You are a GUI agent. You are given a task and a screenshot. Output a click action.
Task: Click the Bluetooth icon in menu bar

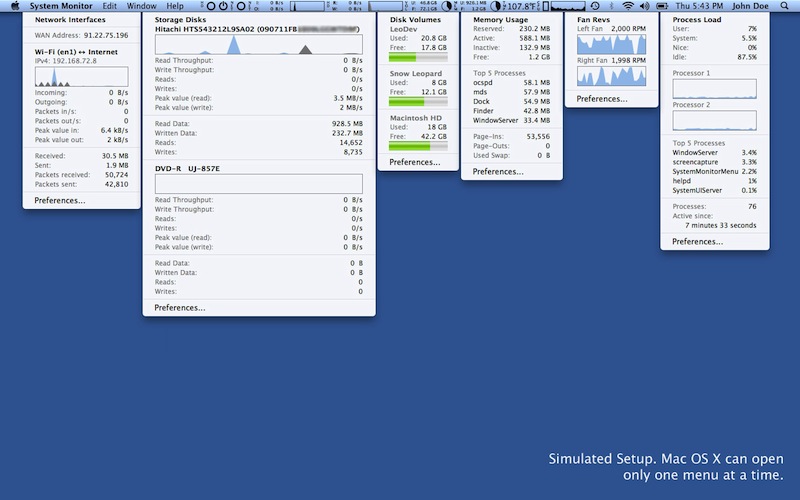click(x=611, y=6)
